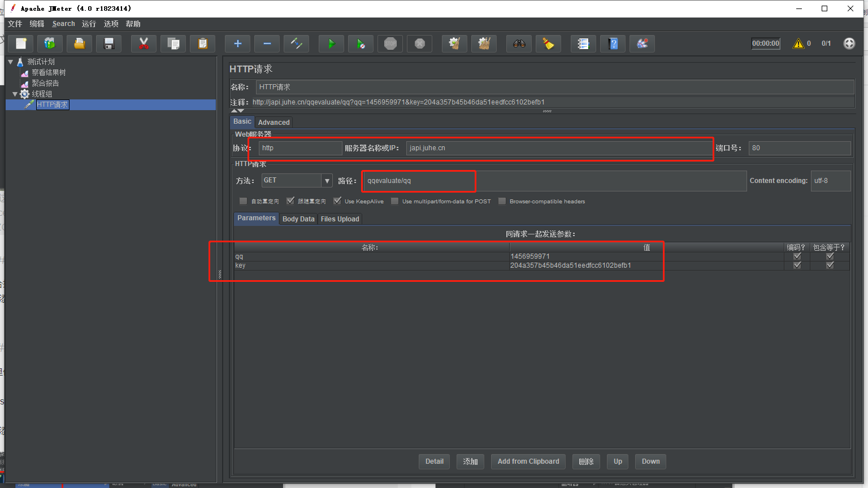Move parameter Down with Down button
Image resolution: width=868 pixels, height=488 pixels.
click(651, 461)
